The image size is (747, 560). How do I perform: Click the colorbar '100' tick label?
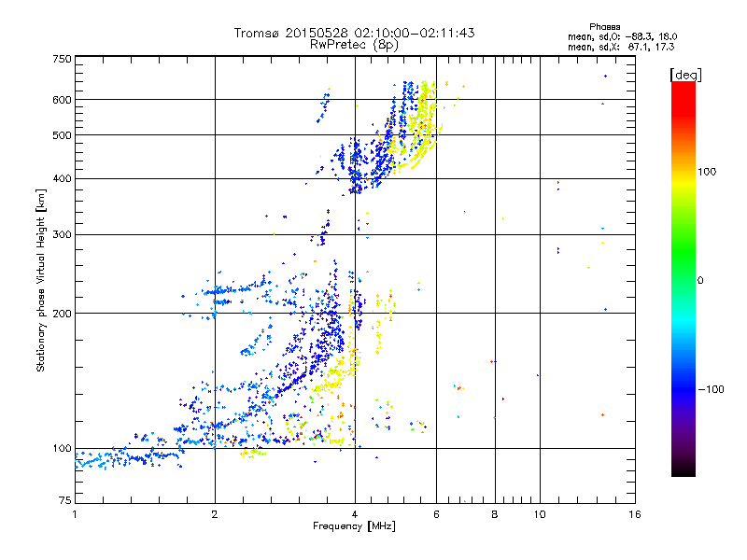point(707,172)
